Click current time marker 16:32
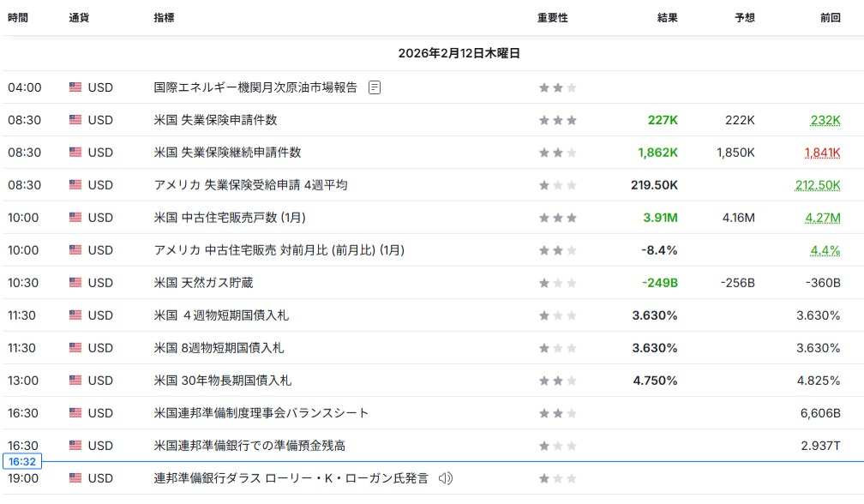This screenshot has width=864, height=504. click(21, 461)
